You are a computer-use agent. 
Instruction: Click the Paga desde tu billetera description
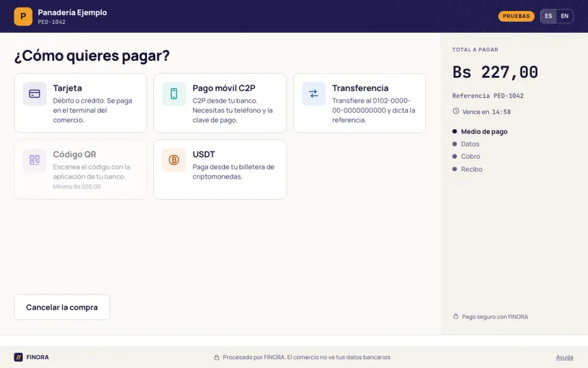coord(234,172)
